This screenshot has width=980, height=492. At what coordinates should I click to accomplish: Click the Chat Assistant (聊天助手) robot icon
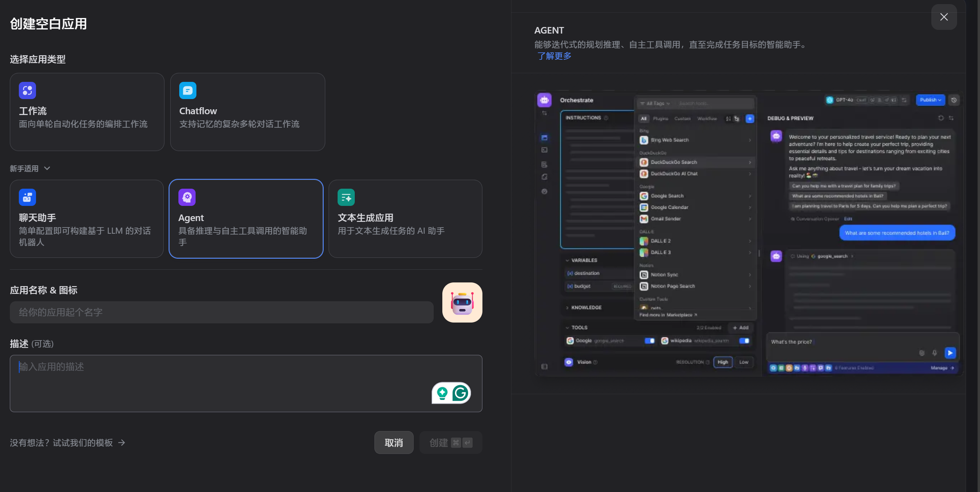coord(27,197)
